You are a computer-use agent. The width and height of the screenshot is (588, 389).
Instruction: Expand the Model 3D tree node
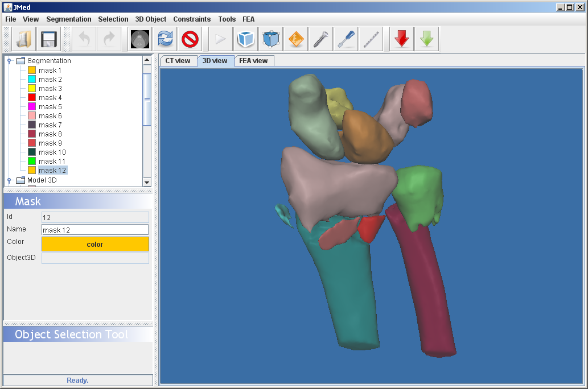pyautogui.click(x=9, y=180)
